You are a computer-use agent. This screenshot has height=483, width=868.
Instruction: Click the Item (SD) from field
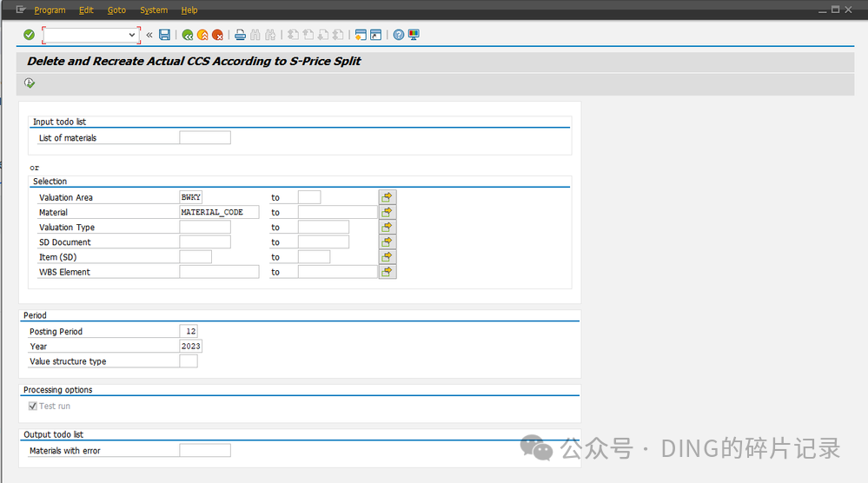point(195,257)
